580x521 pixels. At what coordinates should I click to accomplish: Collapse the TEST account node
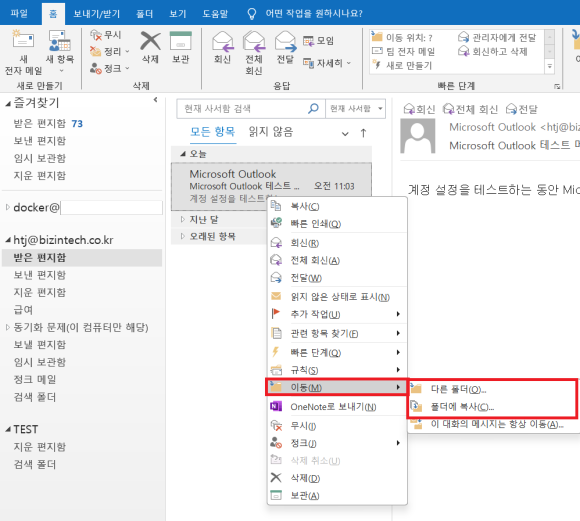tap(8, 429)
